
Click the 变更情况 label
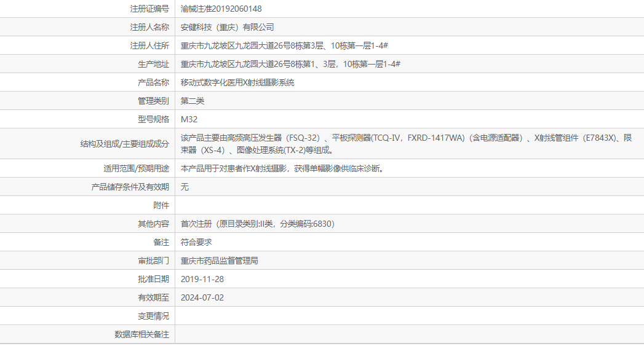pos(153,317)
